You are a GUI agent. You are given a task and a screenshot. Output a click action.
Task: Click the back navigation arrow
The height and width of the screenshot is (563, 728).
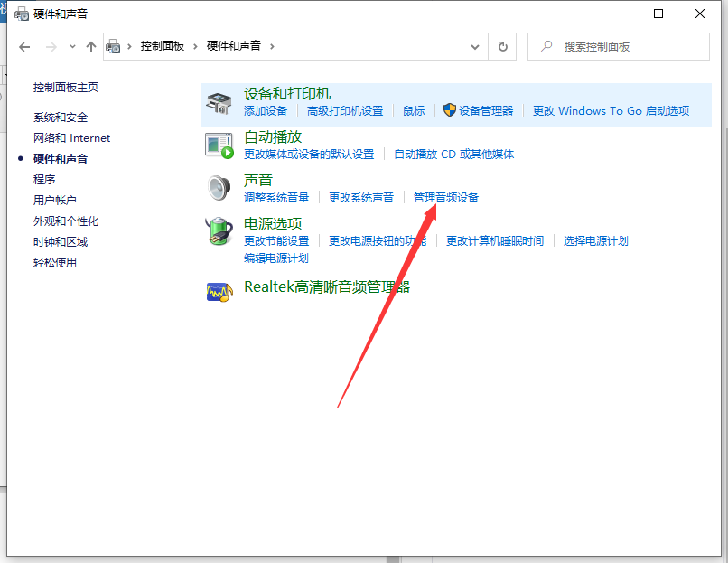point(24,46)
